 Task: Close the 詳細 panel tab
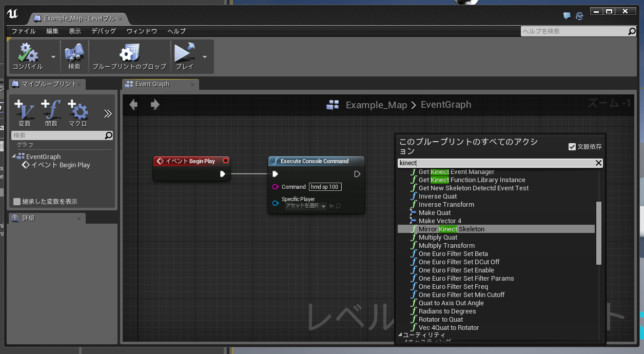[x=79, y=218]
